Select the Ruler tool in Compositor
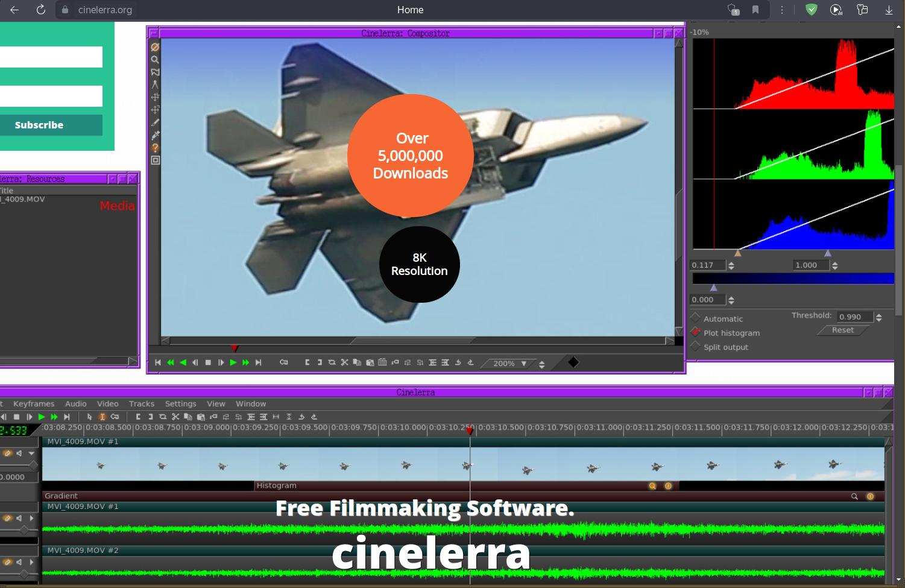The height and width of the screenshot is (588, 905). (x=155, y=85)
